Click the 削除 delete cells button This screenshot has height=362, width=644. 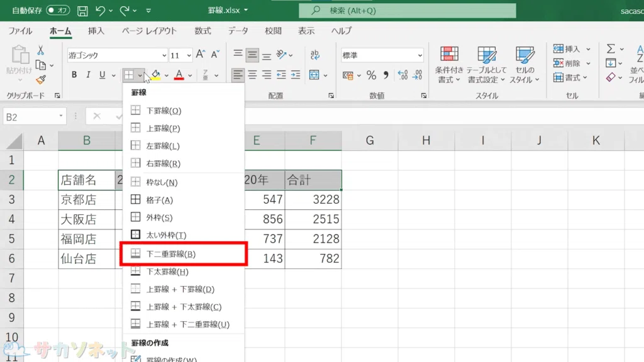(567, 63)
